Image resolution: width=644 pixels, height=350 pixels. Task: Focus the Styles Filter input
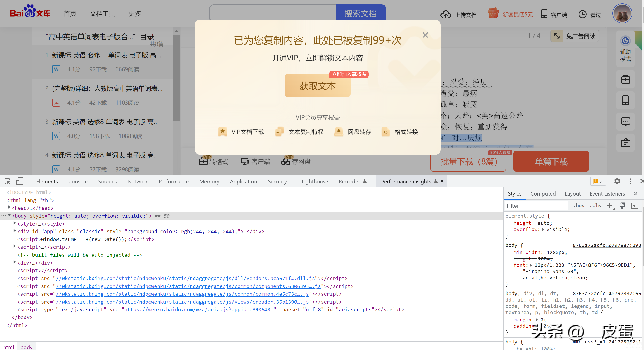pos(536,206)
